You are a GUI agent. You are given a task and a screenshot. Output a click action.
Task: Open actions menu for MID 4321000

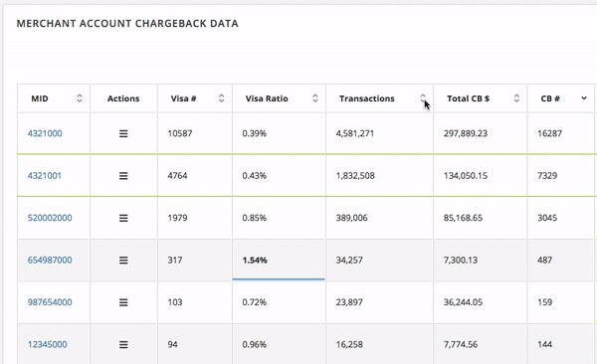[123, 133]
